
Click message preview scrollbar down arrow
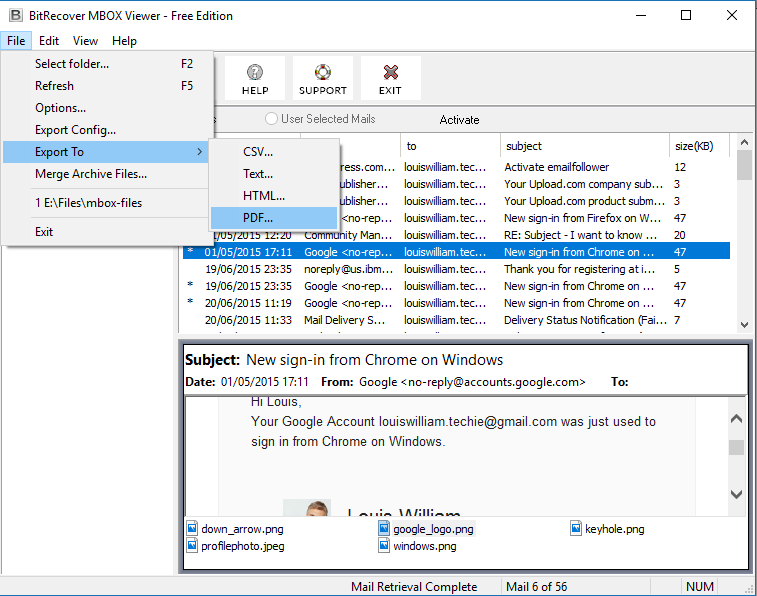tap(736, 494)
